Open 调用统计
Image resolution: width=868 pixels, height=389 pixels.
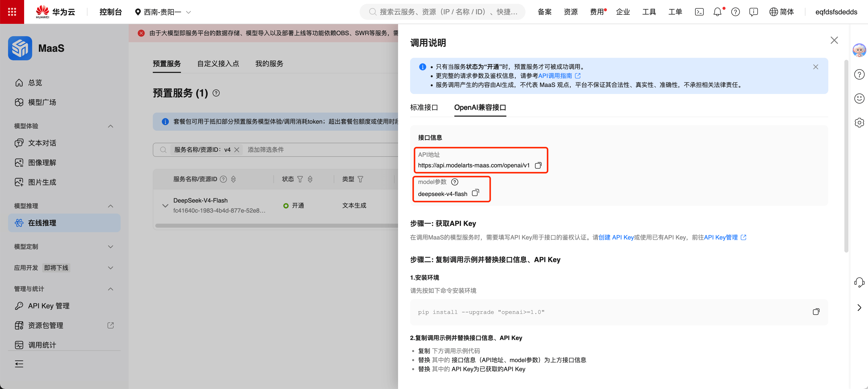(x=64, y=345)
